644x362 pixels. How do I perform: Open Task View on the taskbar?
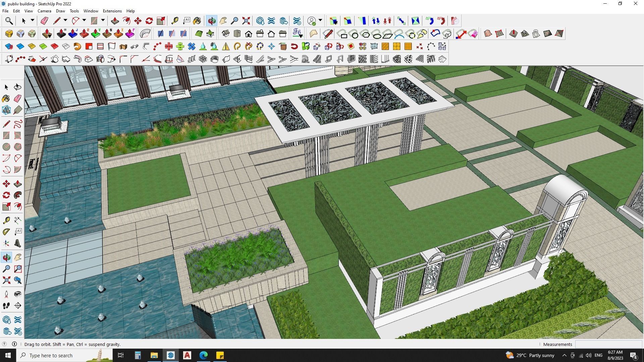(x=121, y=355)
